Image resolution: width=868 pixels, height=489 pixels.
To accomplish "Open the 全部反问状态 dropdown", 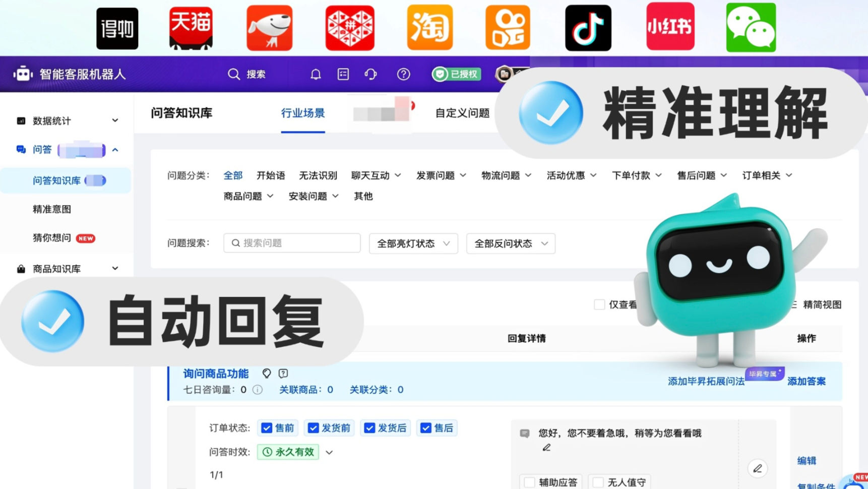I will 511,243.
